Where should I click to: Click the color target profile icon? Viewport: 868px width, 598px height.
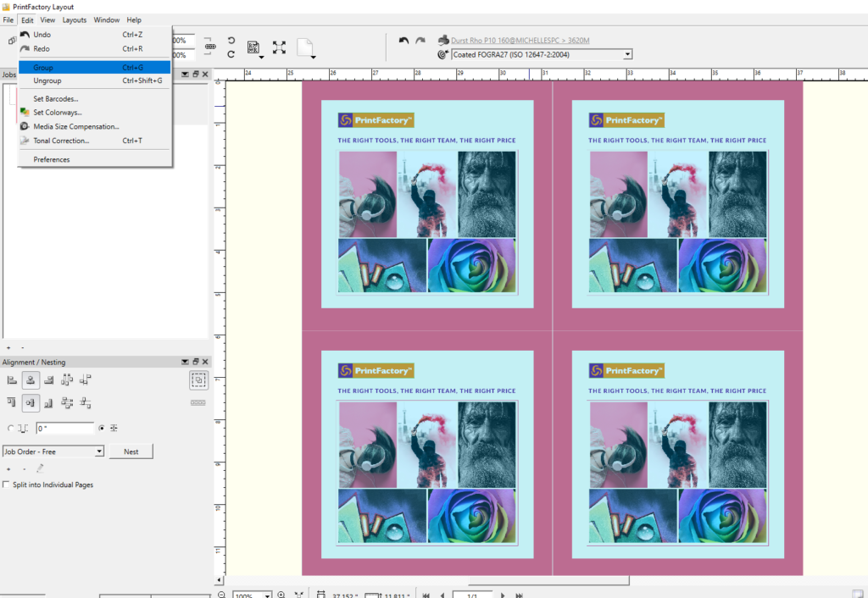click(442, 54)
